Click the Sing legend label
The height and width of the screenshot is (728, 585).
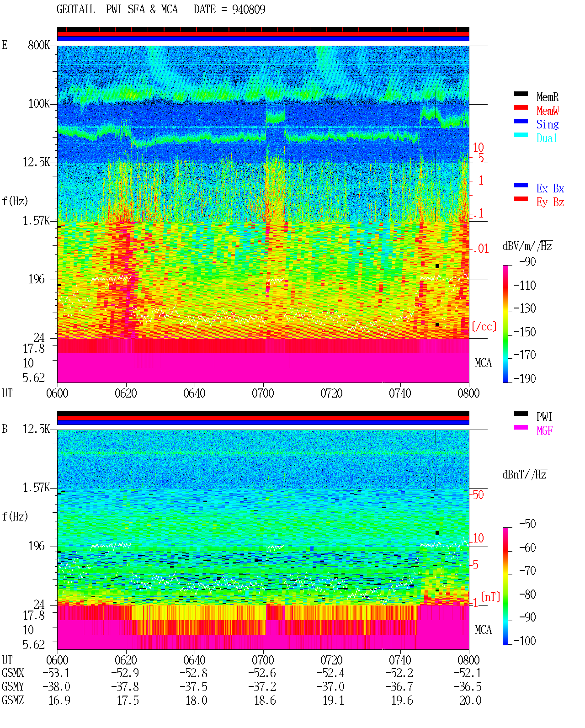click(548, 124)
